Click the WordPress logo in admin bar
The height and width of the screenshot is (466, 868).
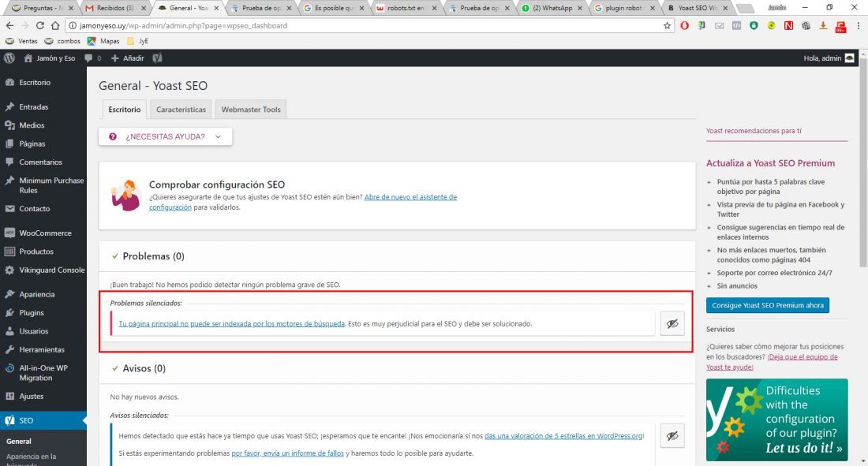pyautogui.click(x=9, y=58)
